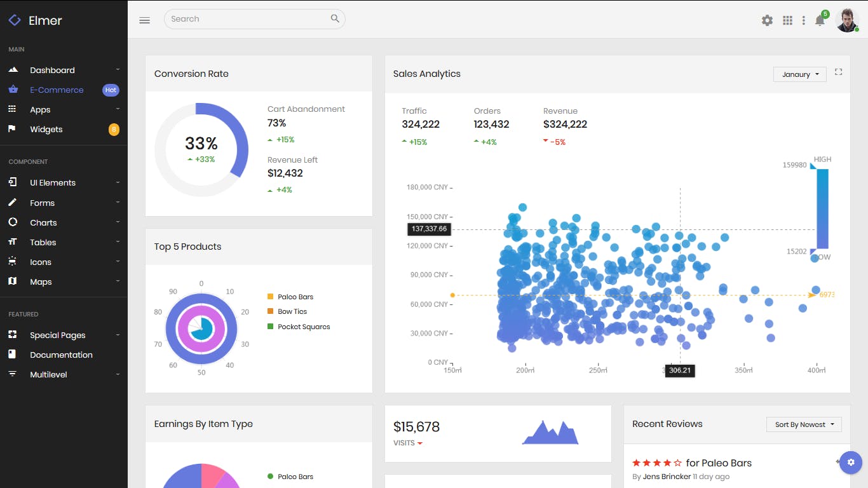Click the 137,337.66 axis pointer label
868x488 pixels.
click(x=429, y=229)
